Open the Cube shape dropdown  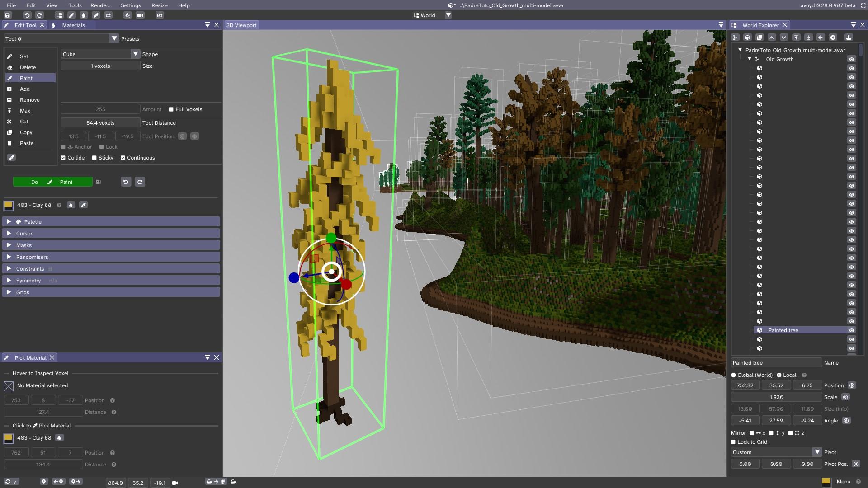pyautogui.click(x=135, y=54)
